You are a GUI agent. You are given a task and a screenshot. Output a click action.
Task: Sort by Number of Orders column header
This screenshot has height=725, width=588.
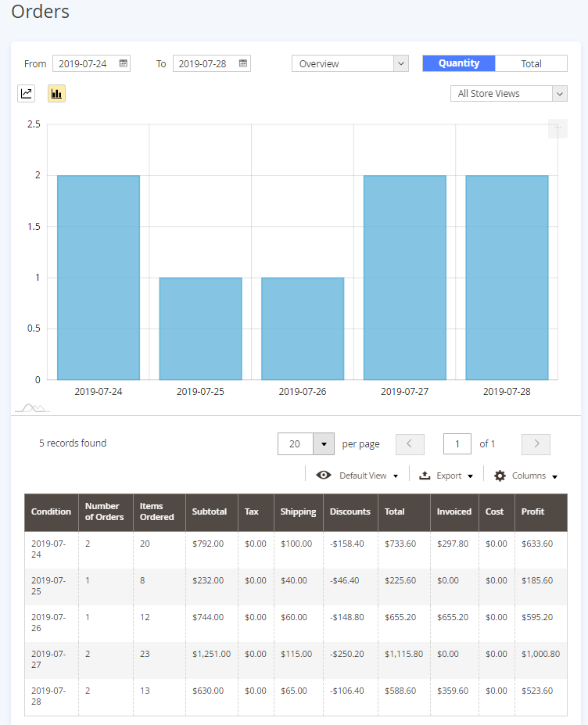pos(105,511)
